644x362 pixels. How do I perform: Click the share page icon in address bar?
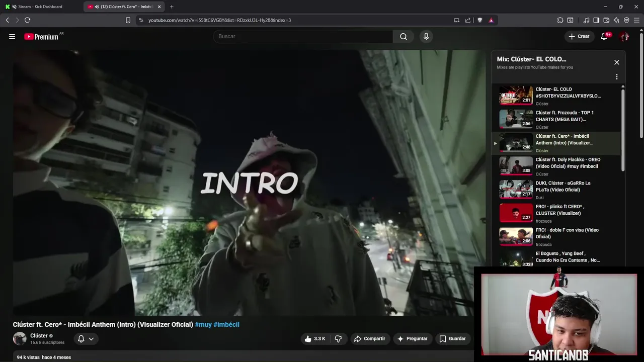point(468,20)
